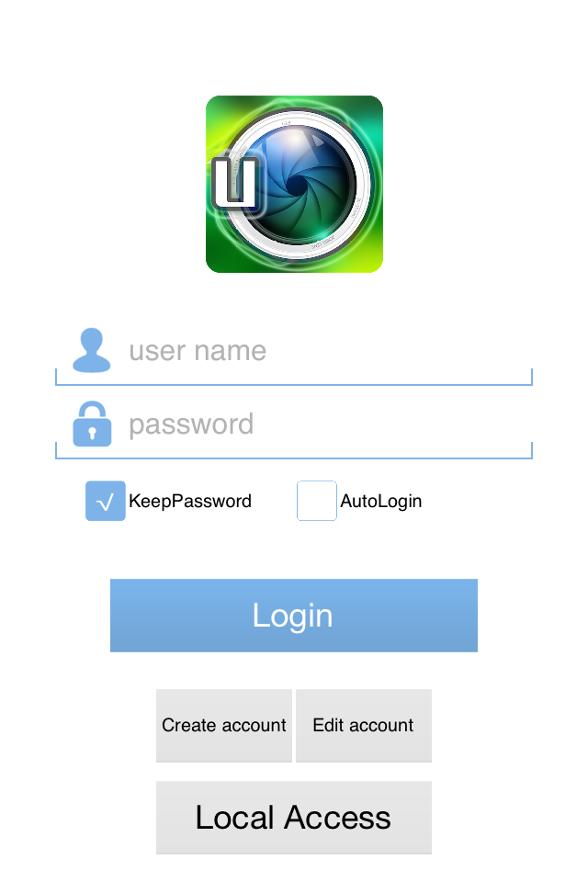
Task: Uncheck the KeepPassword checkbox
Action: point(106,501)
